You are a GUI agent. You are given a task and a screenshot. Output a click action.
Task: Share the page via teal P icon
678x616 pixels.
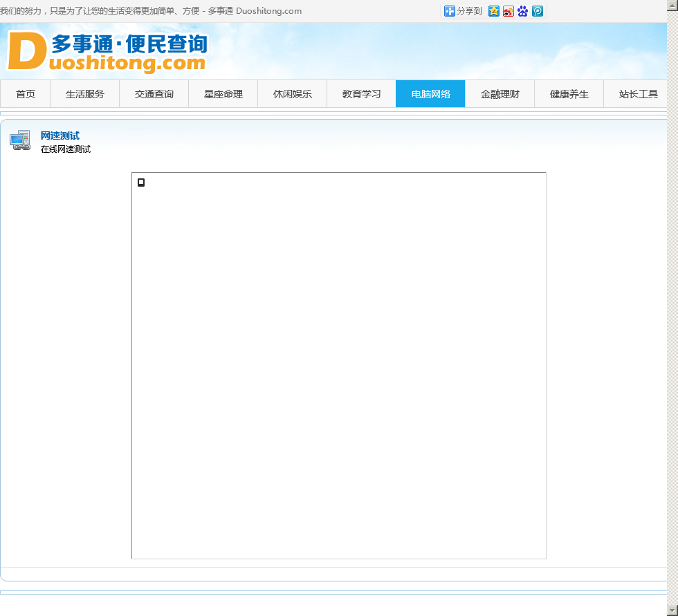538,11
